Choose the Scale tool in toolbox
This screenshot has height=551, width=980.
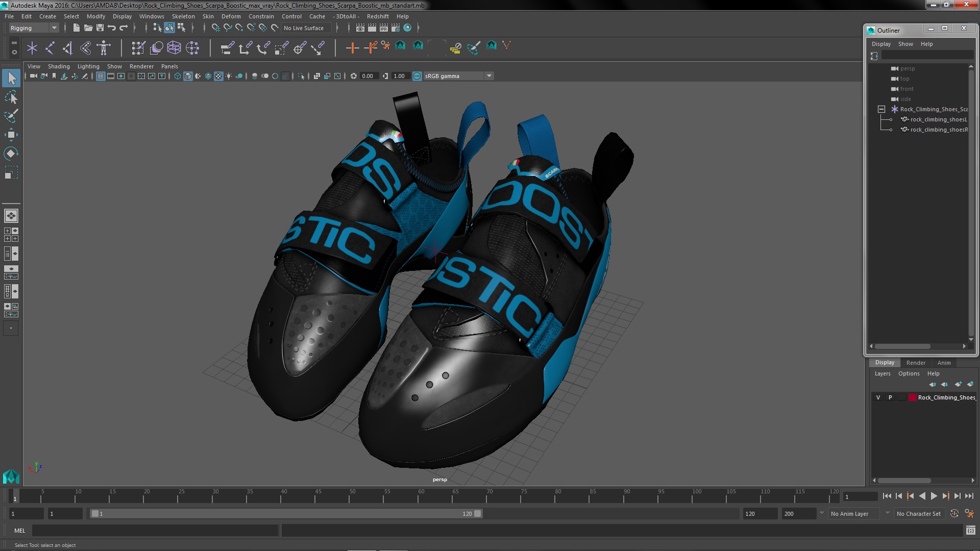[11, 172]
